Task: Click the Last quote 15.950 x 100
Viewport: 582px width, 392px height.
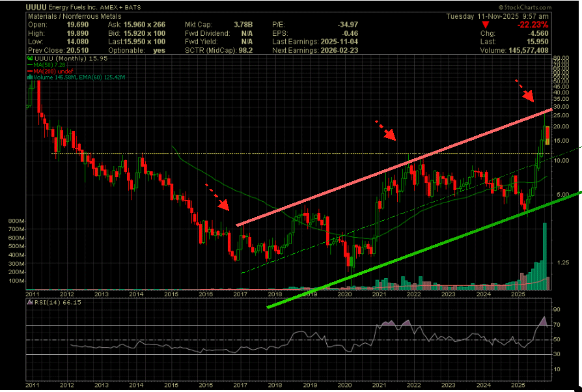Action: pyautogui.click(x=145, y=42)
